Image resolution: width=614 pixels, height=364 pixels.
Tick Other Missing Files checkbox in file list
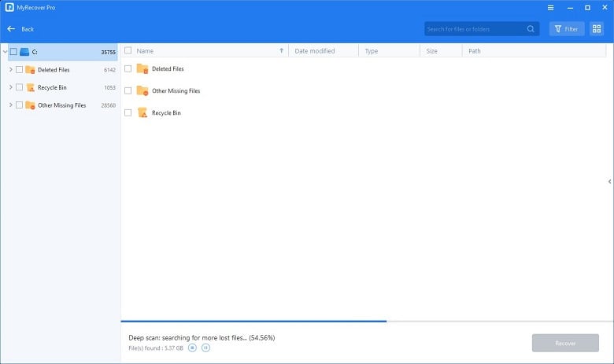(128, 90)
